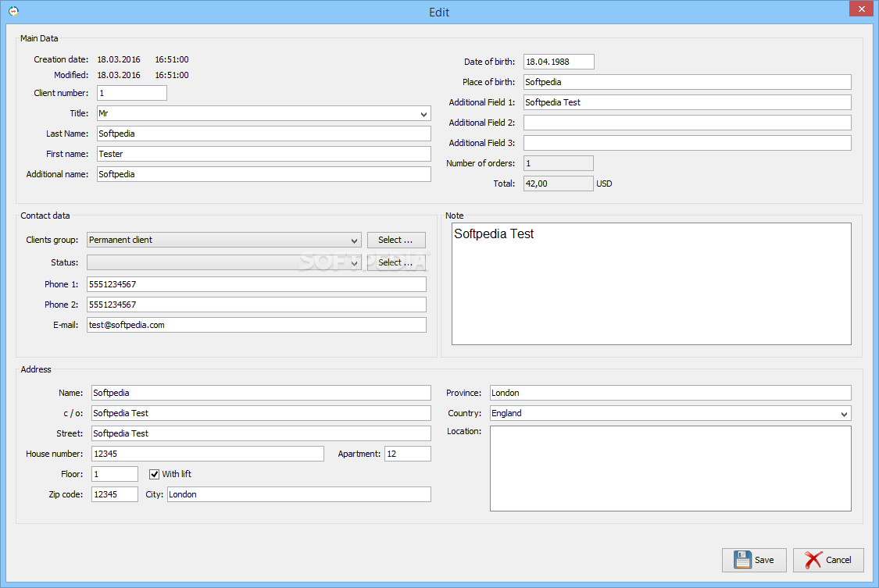Click the Modified time 16:51:00
This screenshot has height=588, width=879.
click(x=172, y=75)
